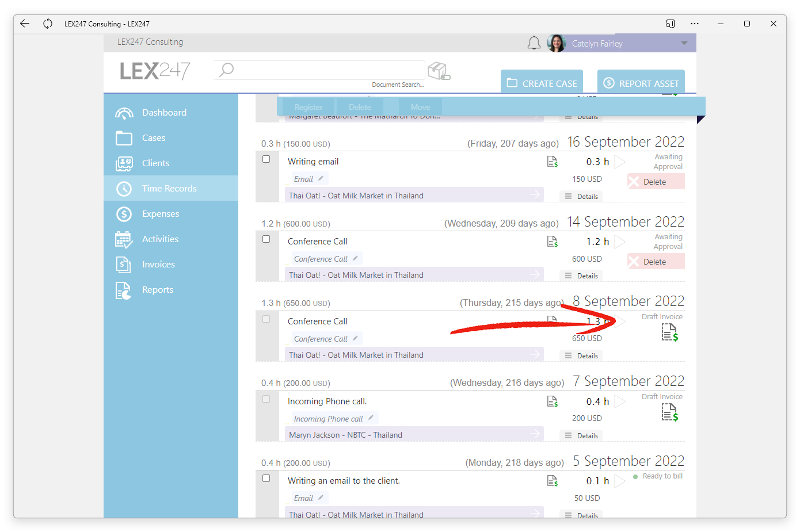The image size is (800, 532).
Task: Delete the 14 September Conference Call record
Action: [x=656, y=262]
